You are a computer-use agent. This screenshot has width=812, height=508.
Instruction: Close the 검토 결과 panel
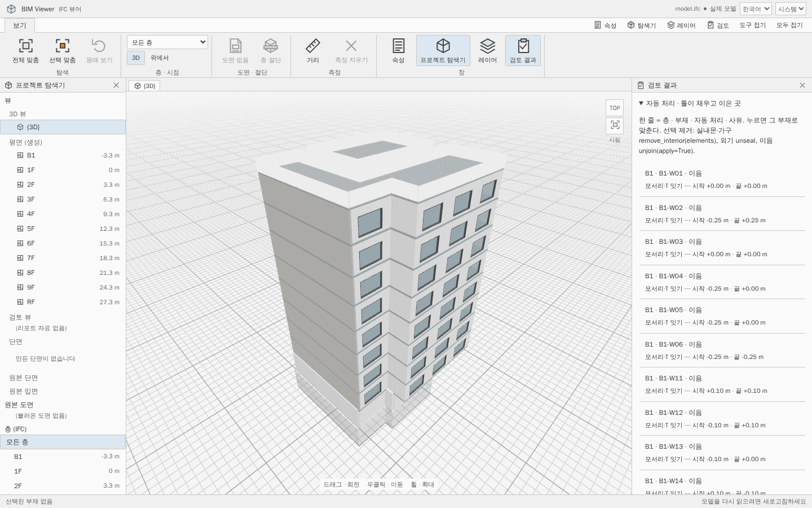coord(802,85)
